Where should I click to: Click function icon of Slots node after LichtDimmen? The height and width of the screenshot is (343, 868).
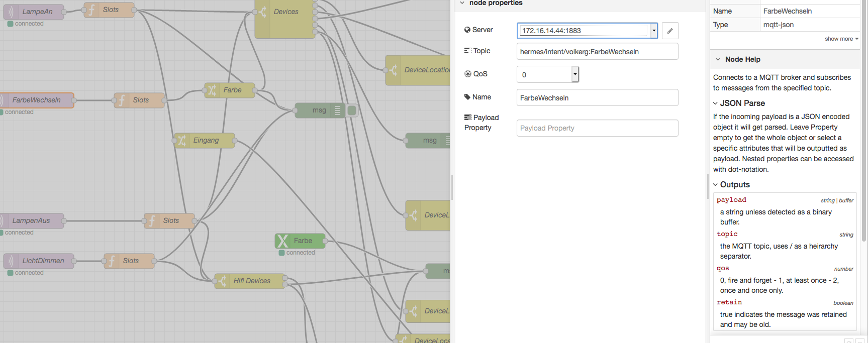112,261
